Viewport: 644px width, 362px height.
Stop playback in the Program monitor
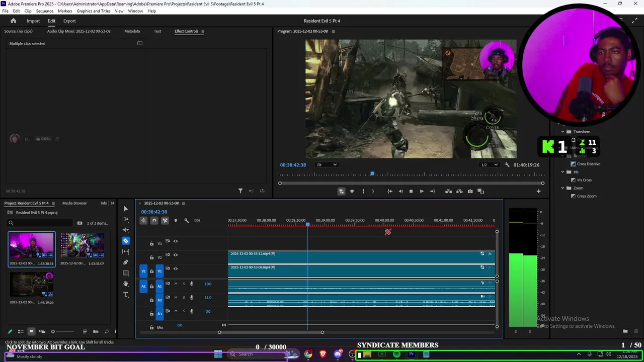(x=411, y=191)
